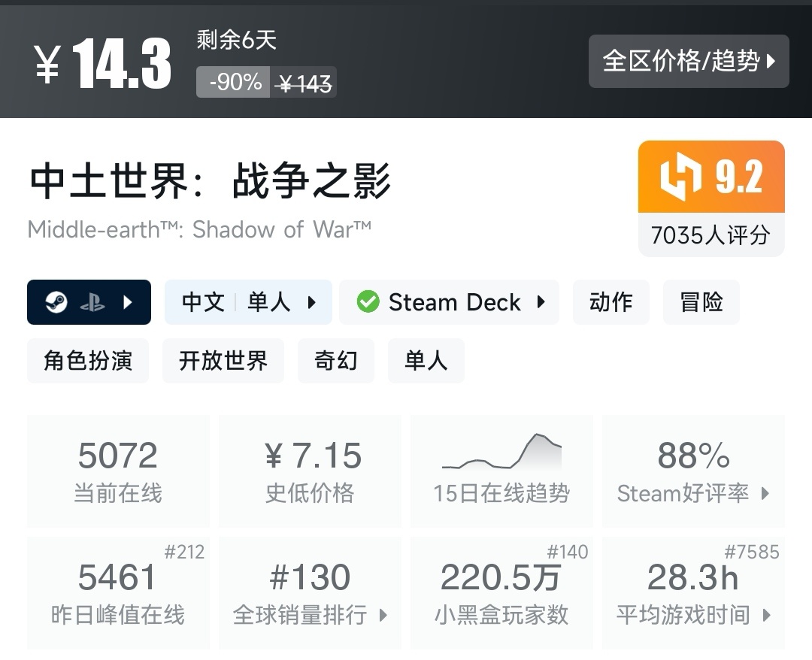This screenshot has width=812, height=660.
Task: Open Steam好评率 88% details
Action: 693,471
